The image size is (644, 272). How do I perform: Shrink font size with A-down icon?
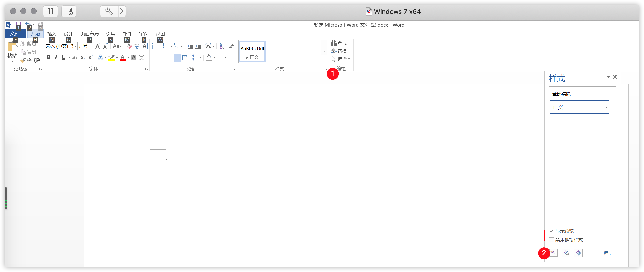click(x=105, y=46)
